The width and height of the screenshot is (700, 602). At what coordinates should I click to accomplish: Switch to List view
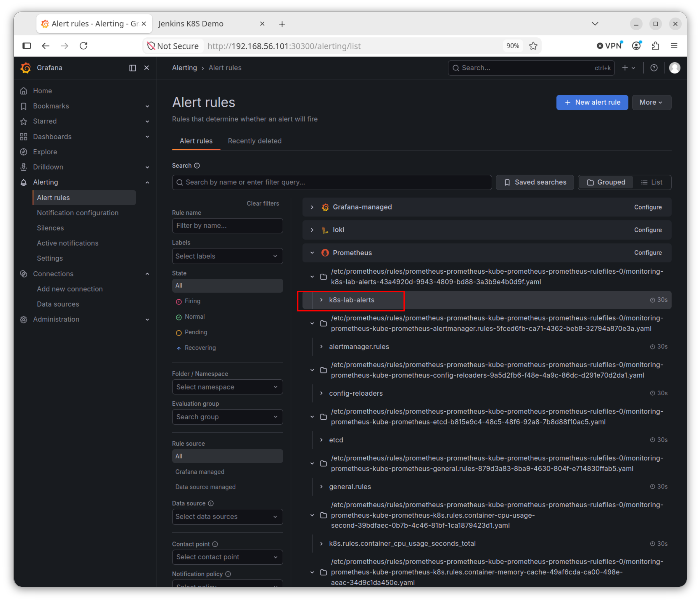(x=652, y=182)
